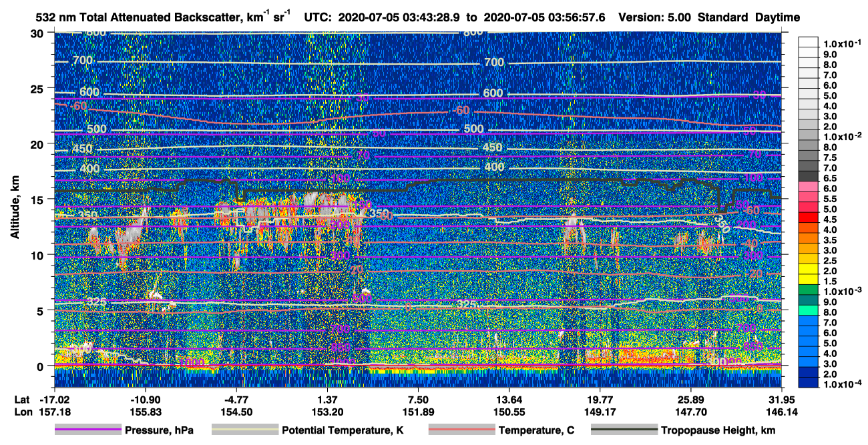Click the salmon Temperature legend line sample
The width and height of the screenshot is (868, 445).
461,430
